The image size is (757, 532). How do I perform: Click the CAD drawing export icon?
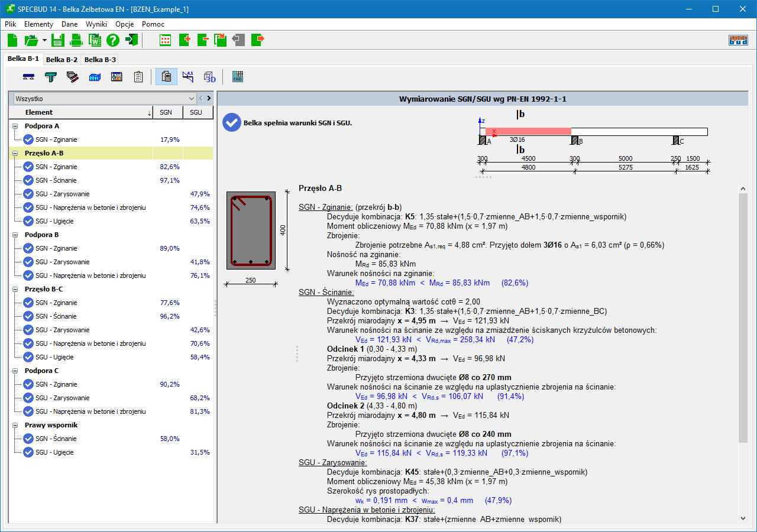click(x=238, y=77)
